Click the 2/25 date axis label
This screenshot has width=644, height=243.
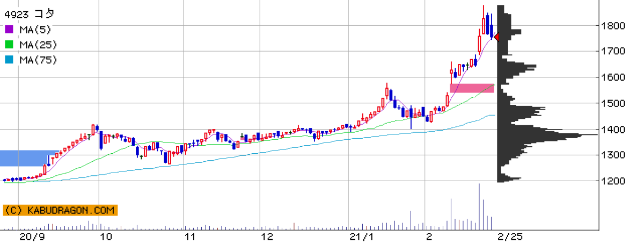(x=509, y=237)
